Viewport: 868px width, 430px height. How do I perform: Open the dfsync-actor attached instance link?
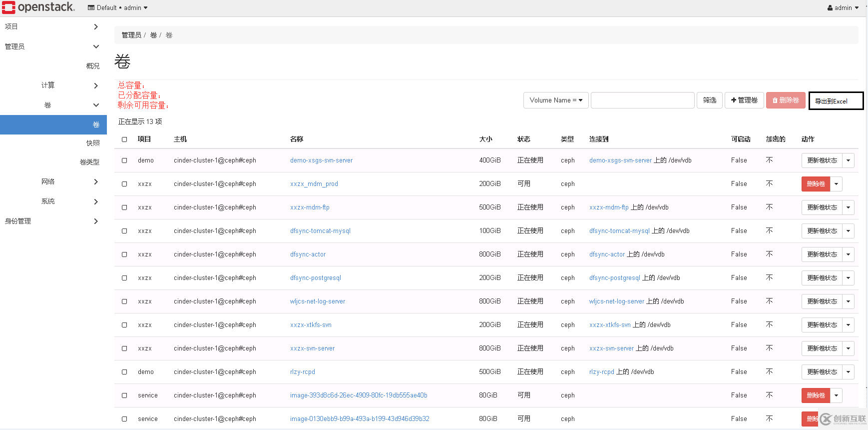click(607, 254)
